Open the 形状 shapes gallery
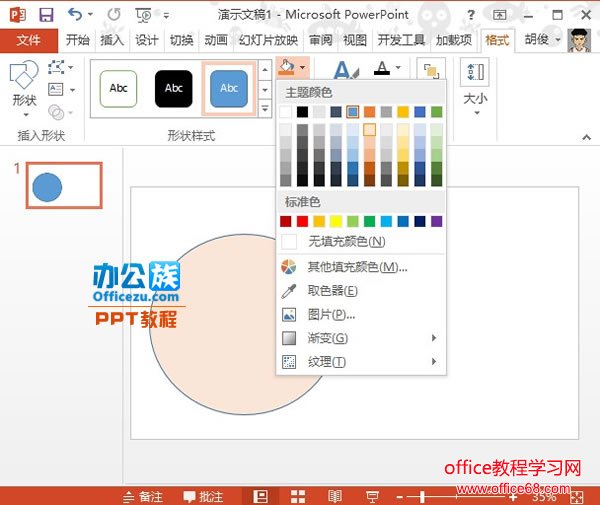 click(x=24, y=88)
